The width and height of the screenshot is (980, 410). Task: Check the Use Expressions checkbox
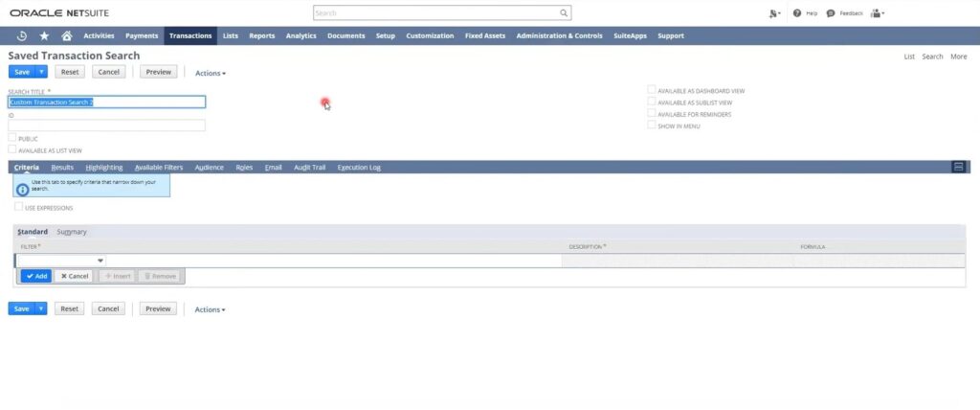click(x=19, y=207)
